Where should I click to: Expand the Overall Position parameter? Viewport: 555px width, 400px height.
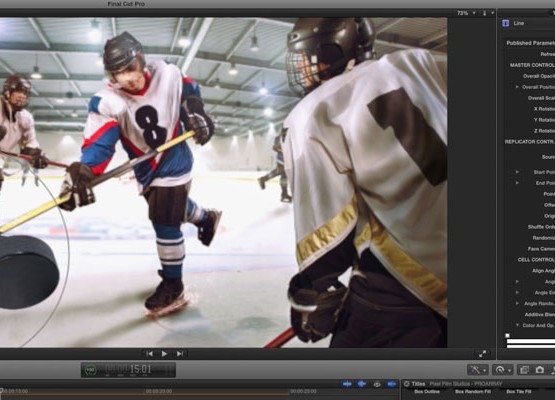pyautogui.click(x=517, y=87)
